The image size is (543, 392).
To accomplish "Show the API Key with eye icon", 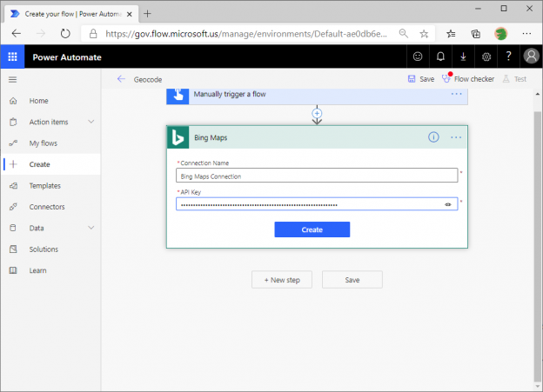I will pos(448,204).
